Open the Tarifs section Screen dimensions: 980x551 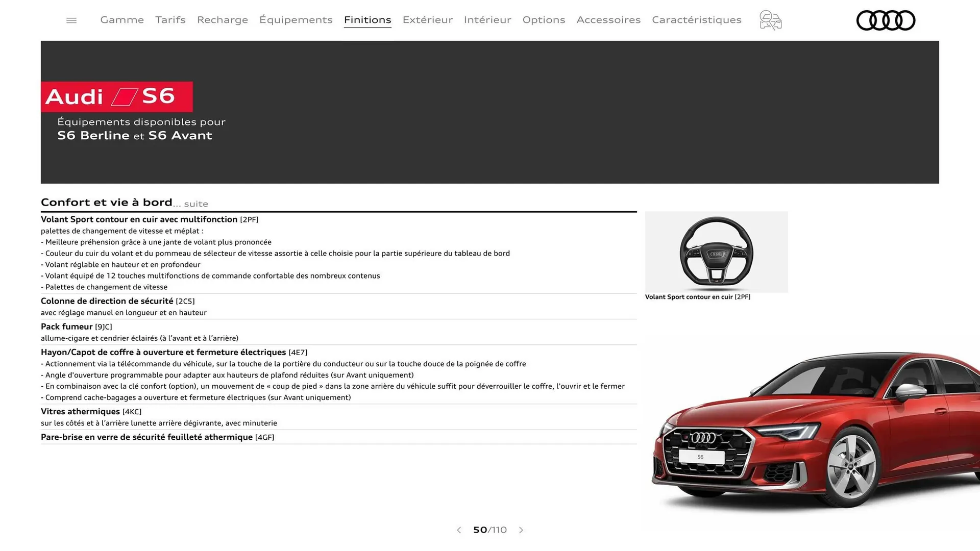[x=170, y=20]
